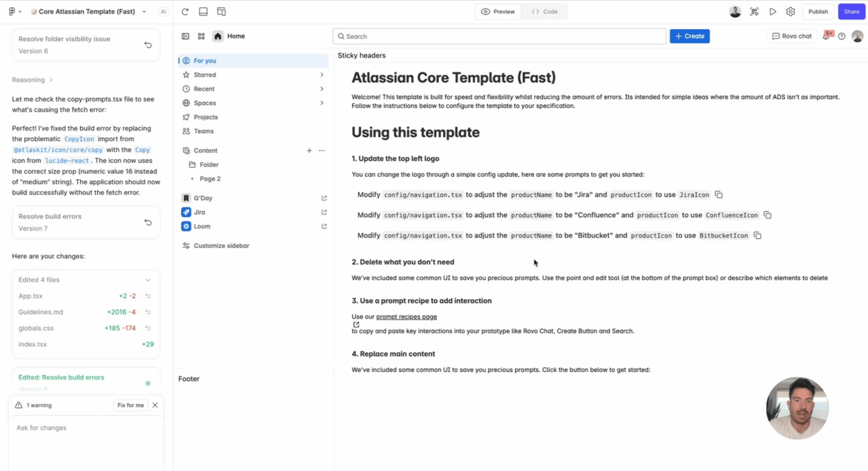Click Customize sidebar

click(222, 246)
